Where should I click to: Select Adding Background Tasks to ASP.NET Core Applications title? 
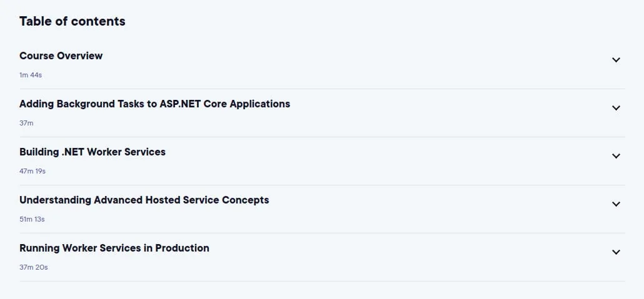155,104
